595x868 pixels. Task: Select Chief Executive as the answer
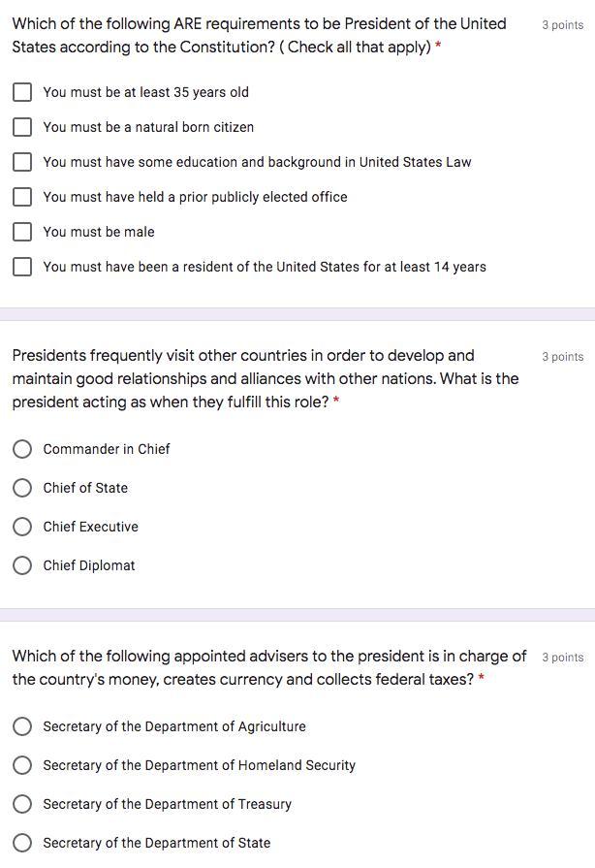pyautogui.click(x=22, y=527)
